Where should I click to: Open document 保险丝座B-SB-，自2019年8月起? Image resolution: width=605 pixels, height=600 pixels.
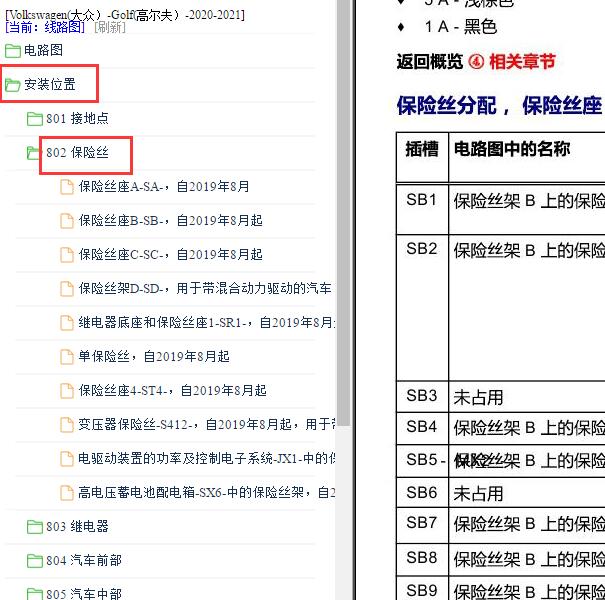(x=171, y=220)
